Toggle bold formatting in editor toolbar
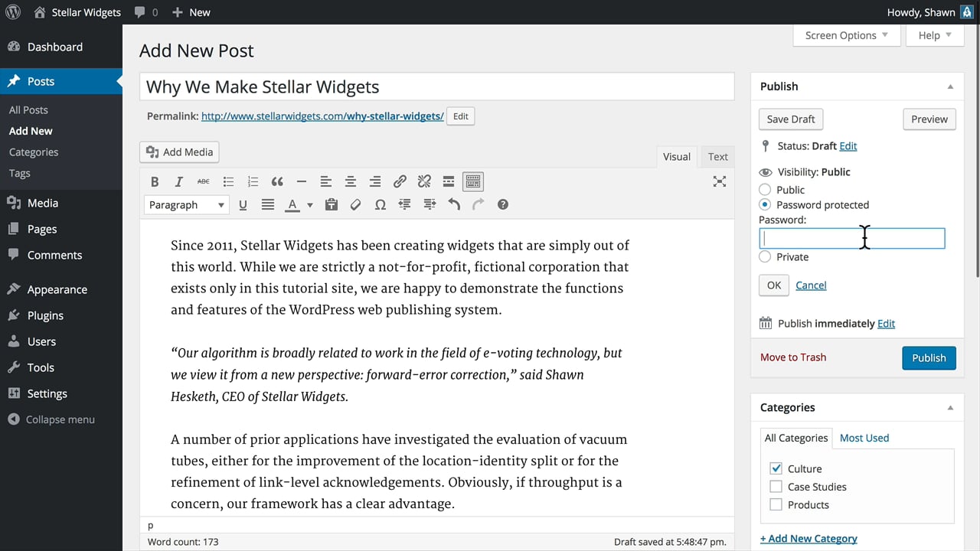Viewport: 980px width, 551px height. coord(155,181)
